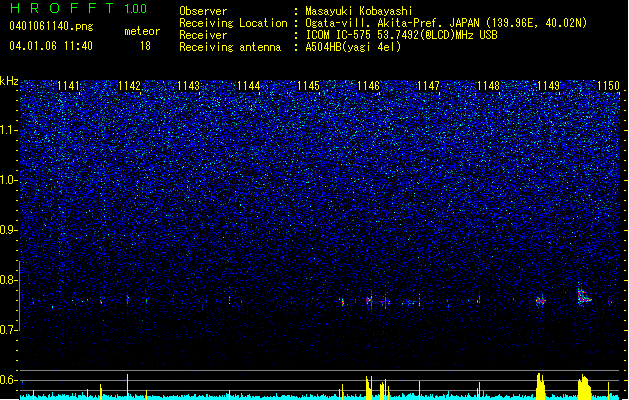Select observer name Masayuki Kobayashi

[359, 11]
